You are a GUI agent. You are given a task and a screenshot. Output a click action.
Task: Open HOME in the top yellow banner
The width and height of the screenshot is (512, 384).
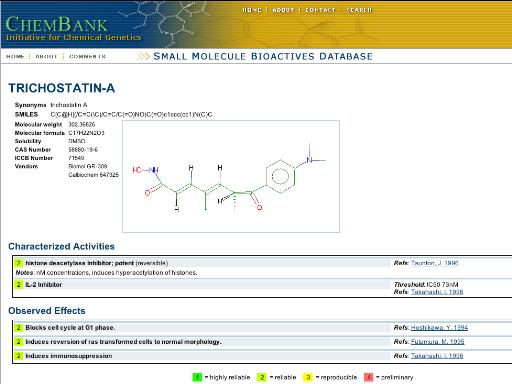tap(252, 10)
